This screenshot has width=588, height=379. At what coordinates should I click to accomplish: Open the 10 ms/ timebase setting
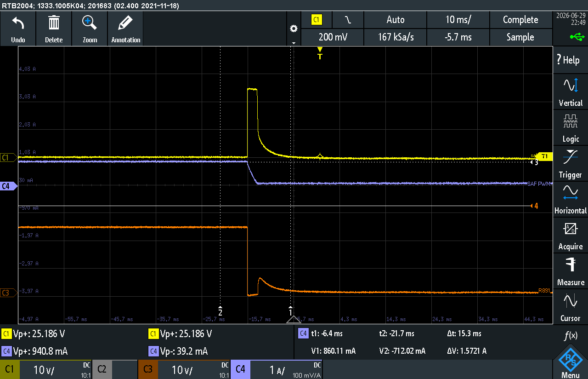(458, 20)
